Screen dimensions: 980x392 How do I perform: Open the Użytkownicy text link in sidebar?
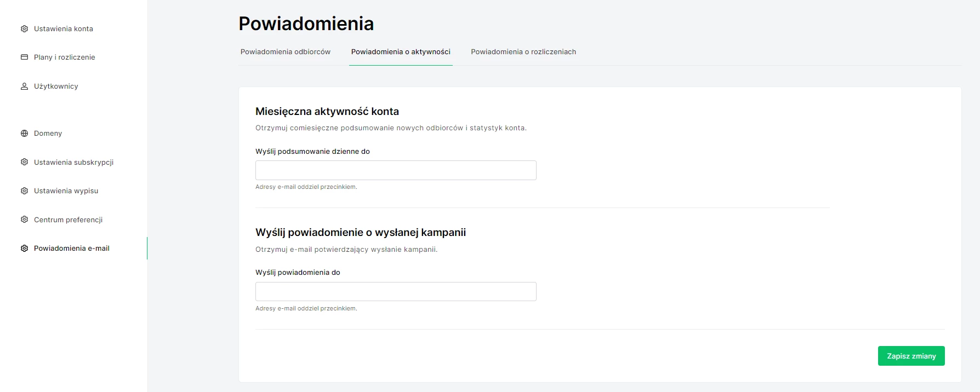tap(56, 86)
